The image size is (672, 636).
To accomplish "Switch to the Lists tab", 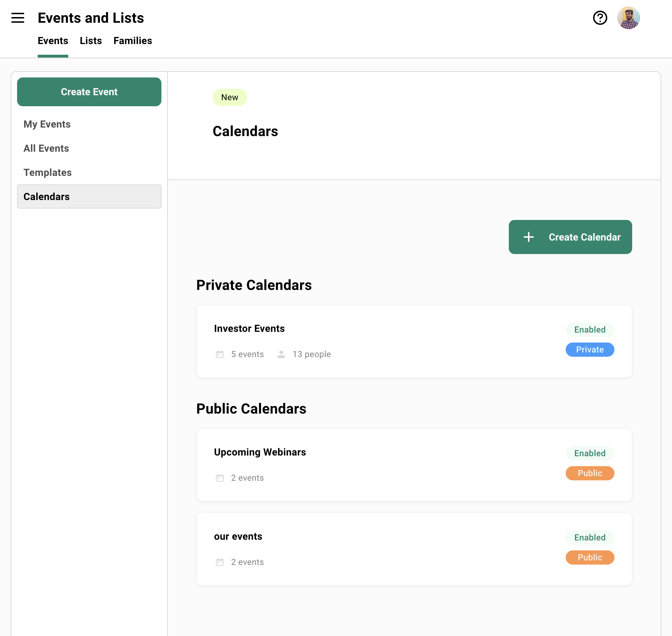I will (x=91, y=41).
